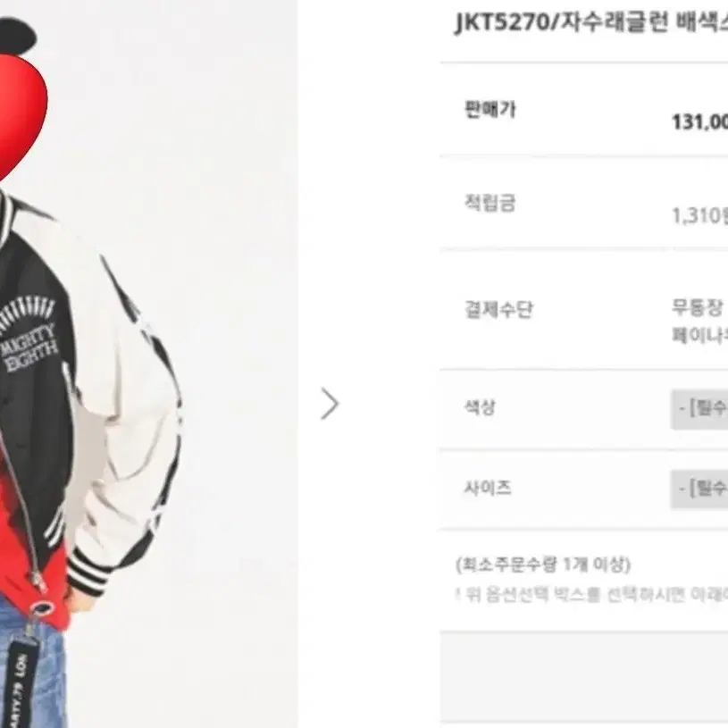This screenshot has height=728, width=728.
Task: Choose the 페이나우 payment method text
Action: (699, 335)
